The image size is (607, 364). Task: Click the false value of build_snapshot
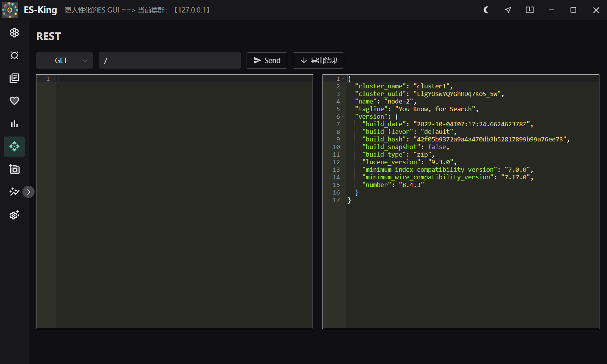tap(437, 147)
